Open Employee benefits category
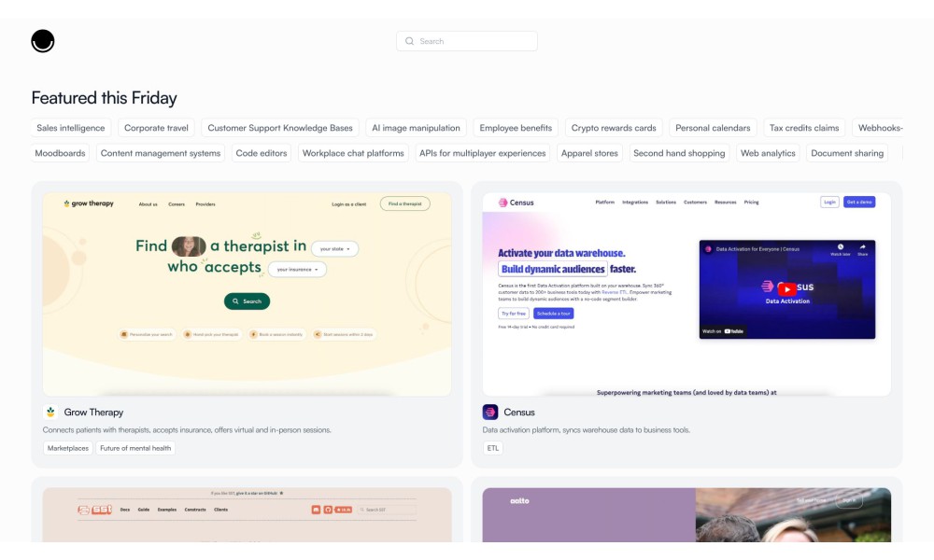934x560 pixels. (x=516, y=128)
